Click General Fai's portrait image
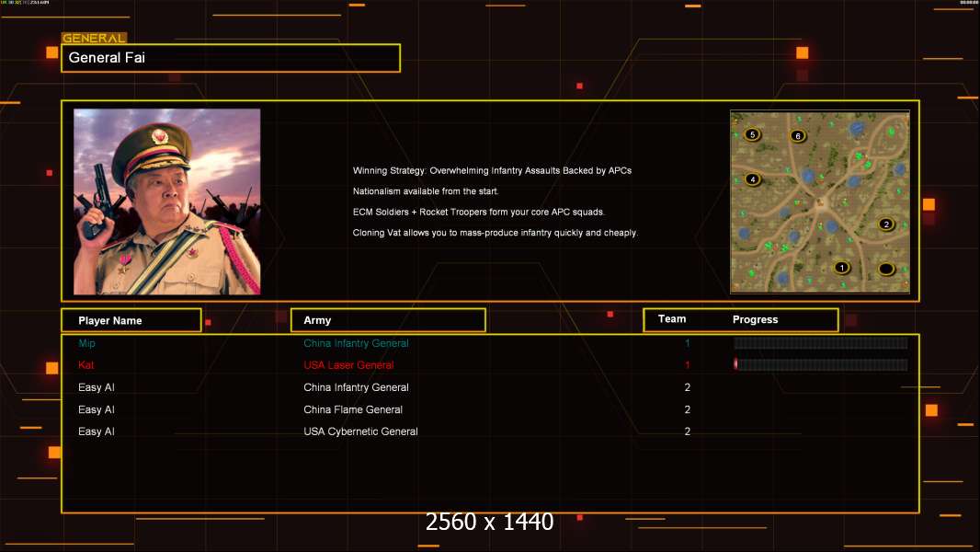The image size is (980, 552). [x=167, y=201]
